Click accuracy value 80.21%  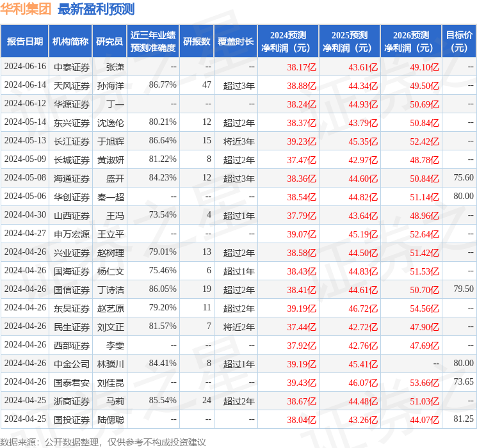(x=163, y=122)
